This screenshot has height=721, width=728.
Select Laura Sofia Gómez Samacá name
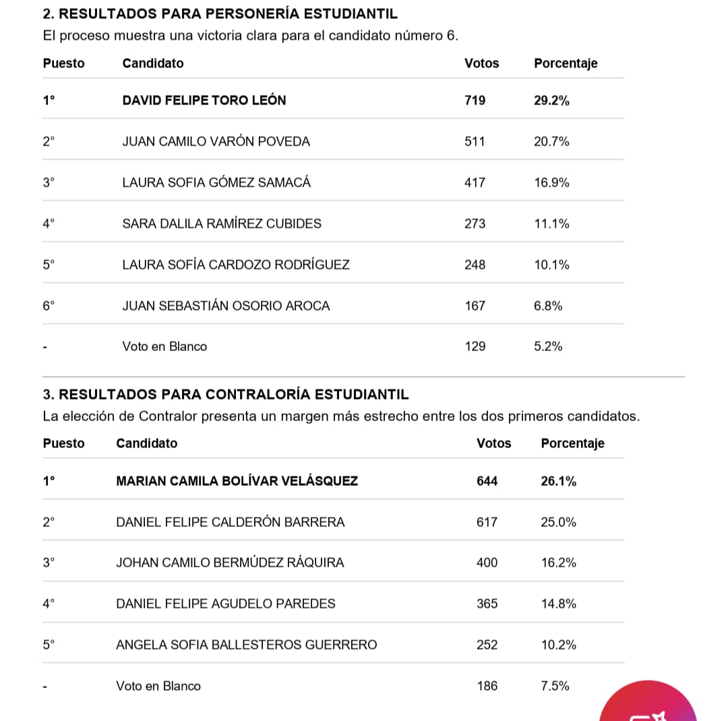click(216, 183)
